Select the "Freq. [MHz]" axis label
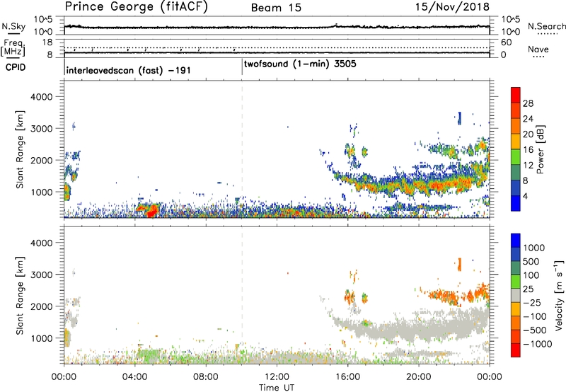This screenshot has width=566, height=392. [x=13, y=47]
